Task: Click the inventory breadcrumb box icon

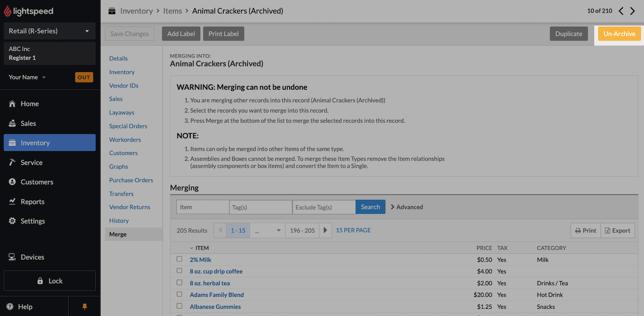Action: click(x=112, y=11)
